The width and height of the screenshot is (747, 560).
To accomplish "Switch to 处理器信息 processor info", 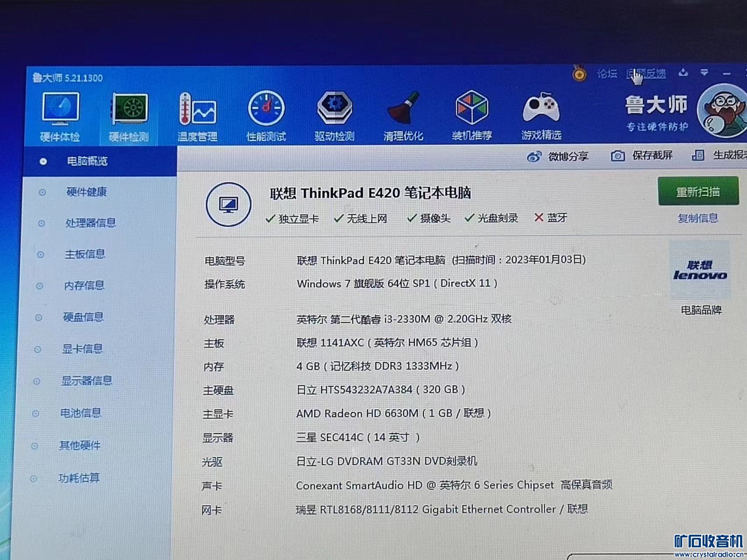I will pos(91,223).
